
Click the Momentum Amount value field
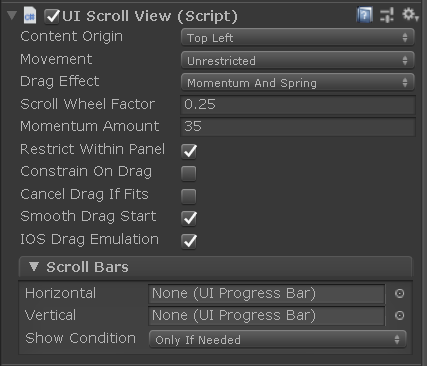pyautogui.click(x=298, y=127)
